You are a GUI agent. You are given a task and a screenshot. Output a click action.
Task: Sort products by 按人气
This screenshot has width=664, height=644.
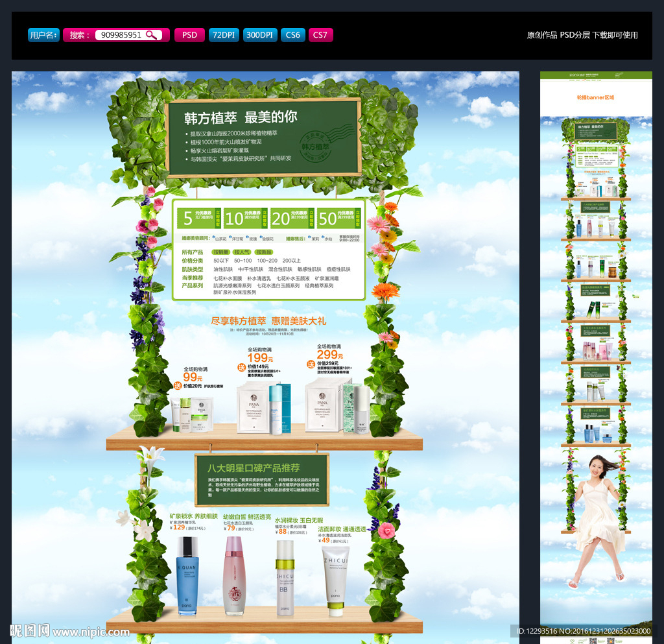point(242,252)
